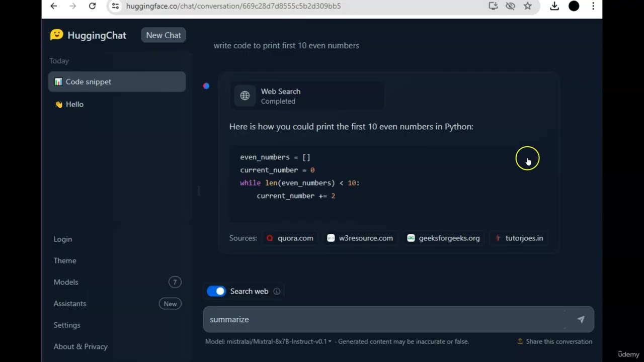Click the HuggingChat title text

pos(97,35)
